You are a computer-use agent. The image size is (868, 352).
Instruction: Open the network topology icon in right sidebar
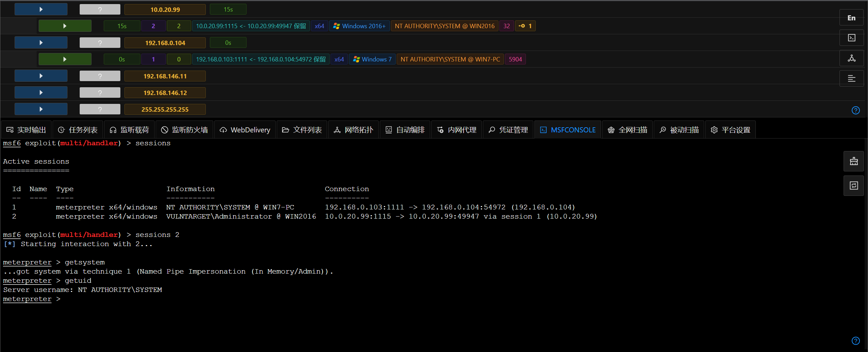coord(851,58)
